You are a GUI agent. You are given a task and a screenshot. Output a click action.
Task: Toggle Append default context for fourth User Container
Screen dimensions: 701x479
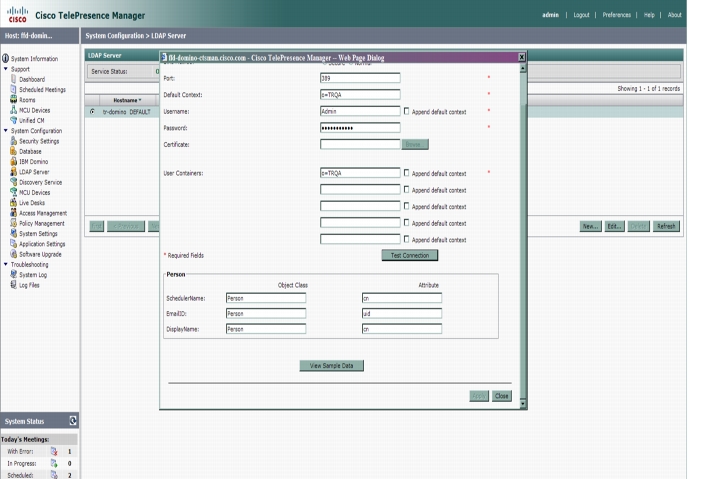[x=406, y=222]
